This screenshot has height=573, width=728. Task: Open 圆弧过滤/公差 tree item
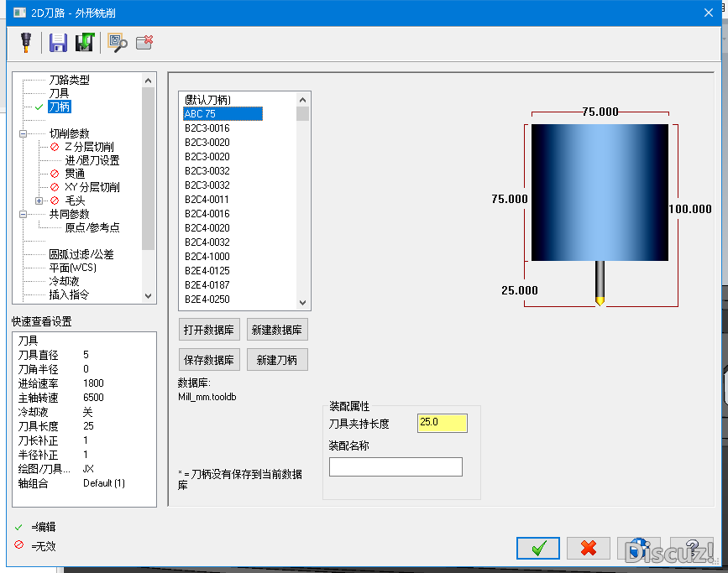coord(81,254)
